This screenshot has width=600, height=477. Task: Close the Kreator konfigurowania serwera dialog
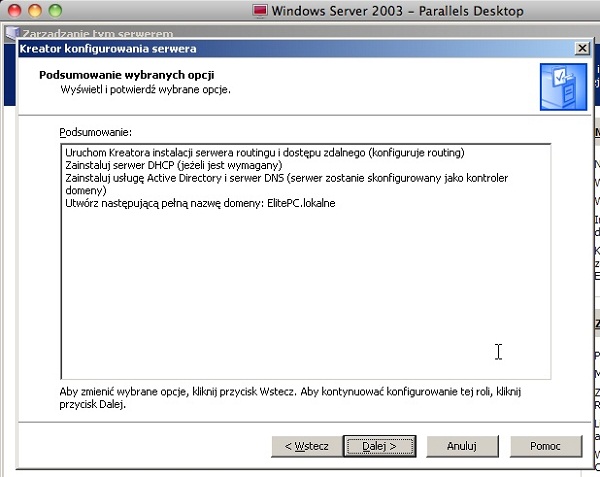582,49
